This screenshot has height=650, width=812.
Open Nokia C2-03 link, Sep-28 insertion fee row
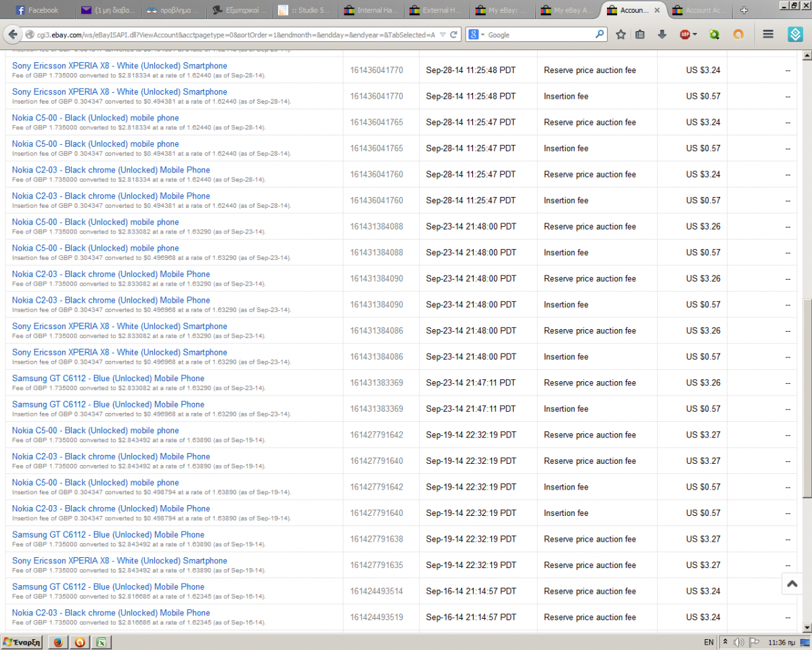pos(111,196)
